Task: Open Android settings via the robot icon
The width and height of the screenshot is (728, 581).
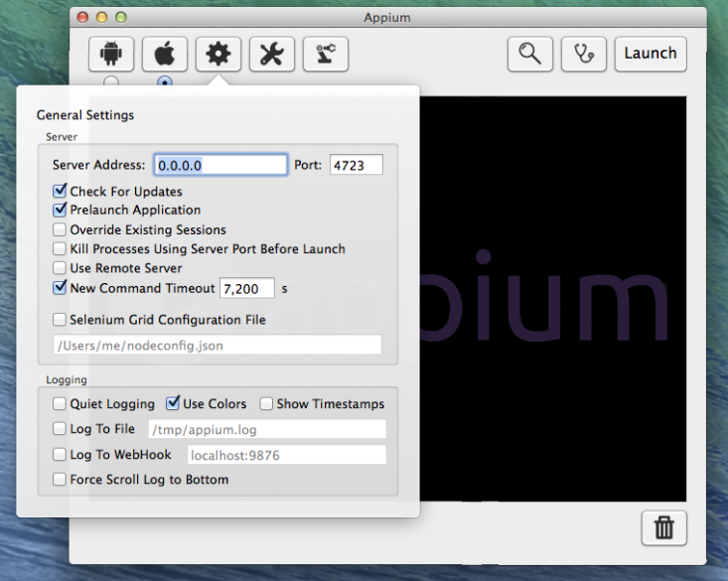Action: [x=111, y=54]
